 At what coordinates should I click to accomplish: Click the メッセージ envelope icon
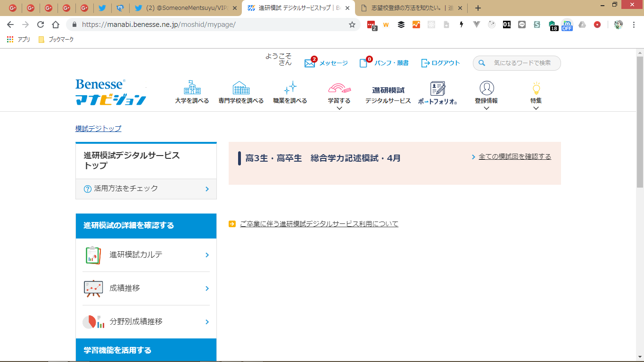coord(310,63)
